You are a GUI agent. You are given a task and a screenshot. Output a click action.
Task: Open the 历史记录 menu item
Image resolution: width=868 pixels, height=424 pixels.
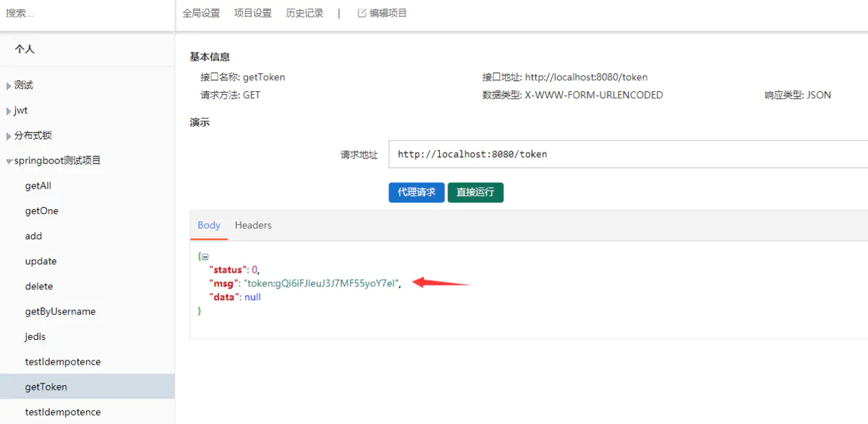point(304,12)
